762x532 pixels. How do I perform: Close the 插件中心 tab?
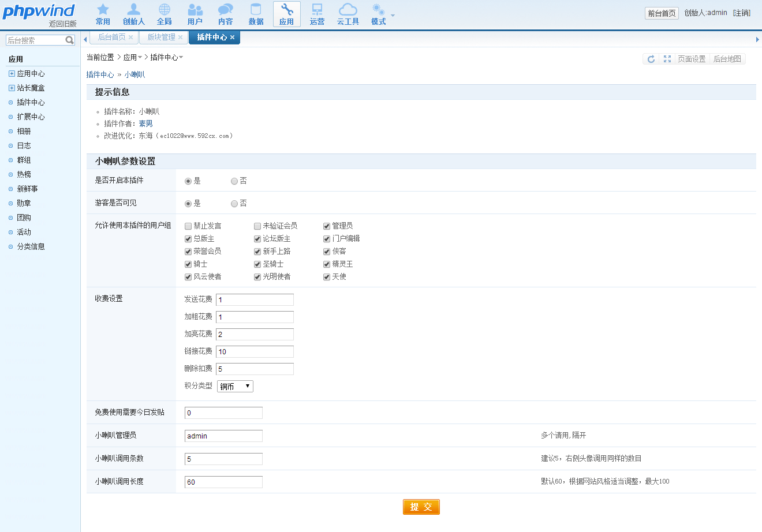click(232, 38)
